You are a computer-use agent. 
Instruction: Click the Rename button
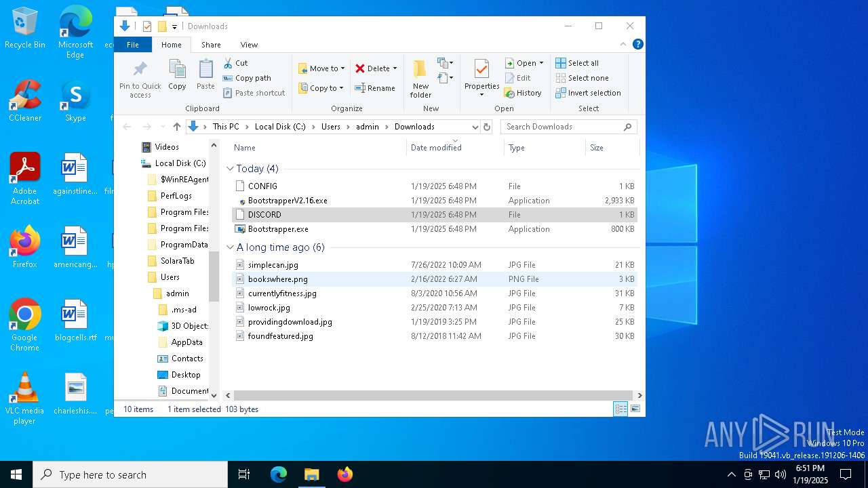(375, 88)
